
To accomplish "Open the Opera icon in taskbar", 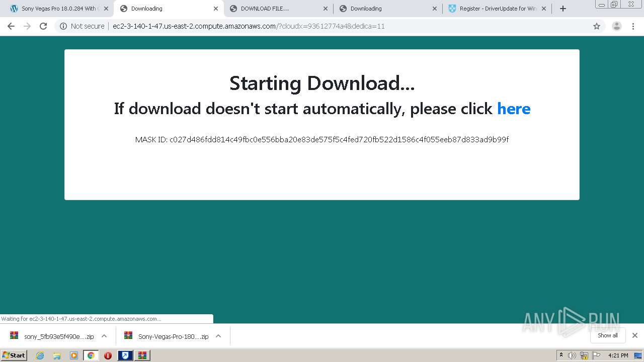I will (x=108, y=355).
